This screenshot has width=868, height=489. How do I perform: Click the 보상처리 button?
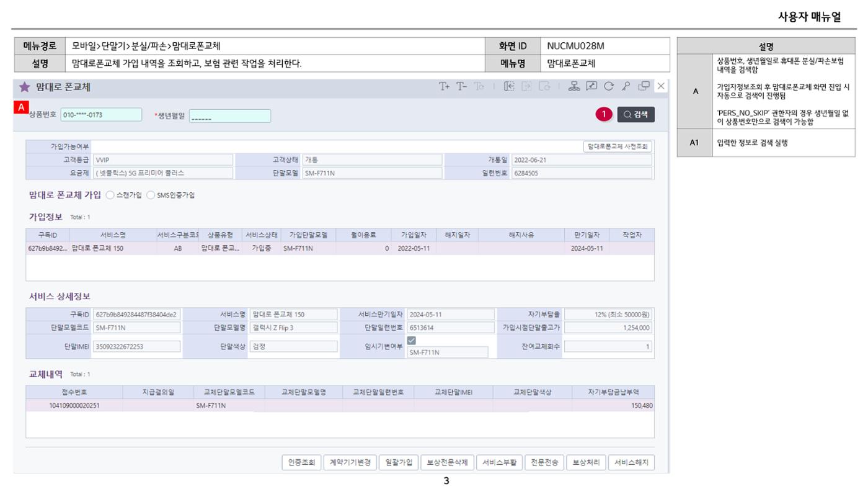point(586,462)
